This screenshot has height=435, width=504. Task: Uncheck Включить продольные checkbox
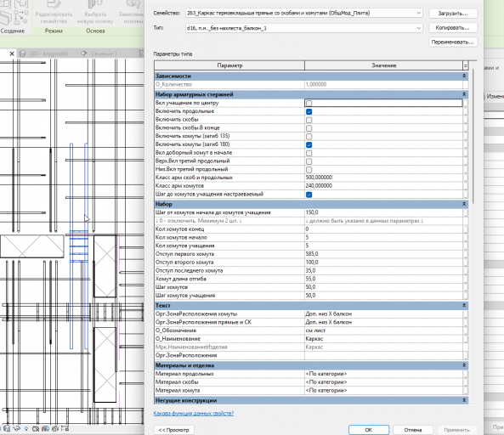(309, 111)
